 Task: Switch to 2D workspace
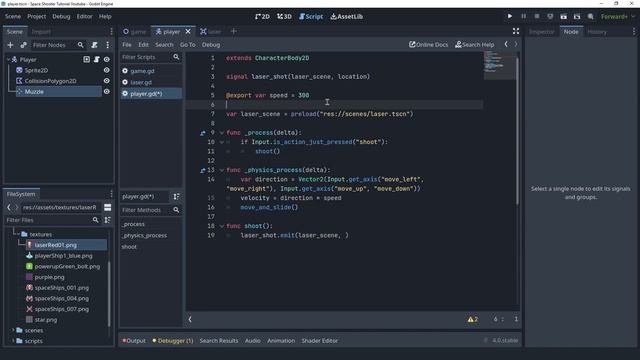point(262,16)
